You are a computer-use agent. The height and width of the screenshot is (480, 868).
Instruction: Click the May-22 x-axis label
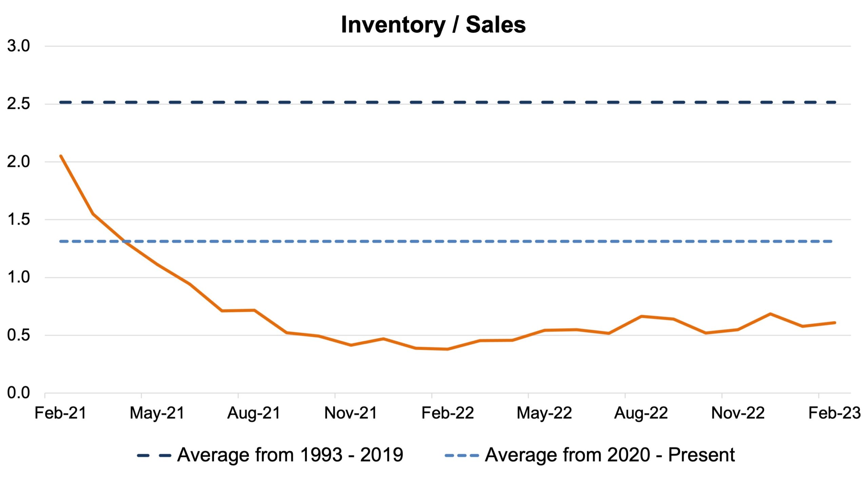tap(544, 413)
